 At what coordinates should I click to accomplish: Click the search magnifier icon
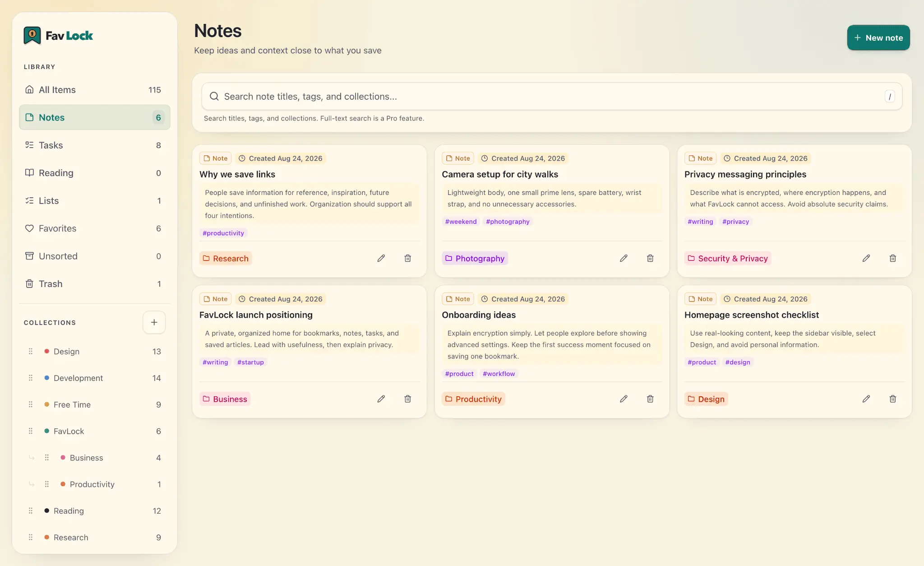point(214,96)
